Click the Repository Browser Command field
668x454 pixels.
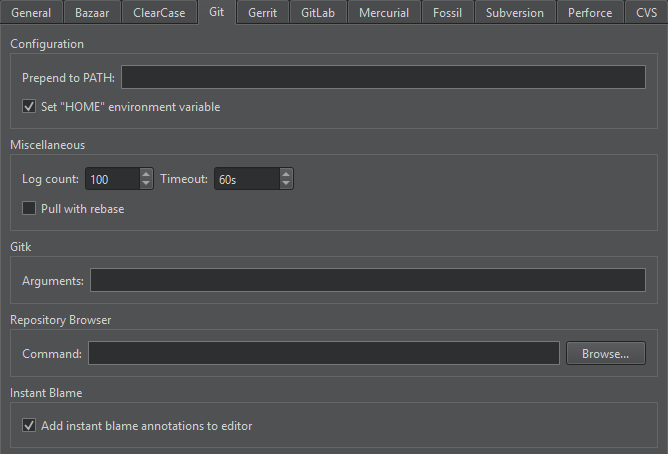point(323,353)
